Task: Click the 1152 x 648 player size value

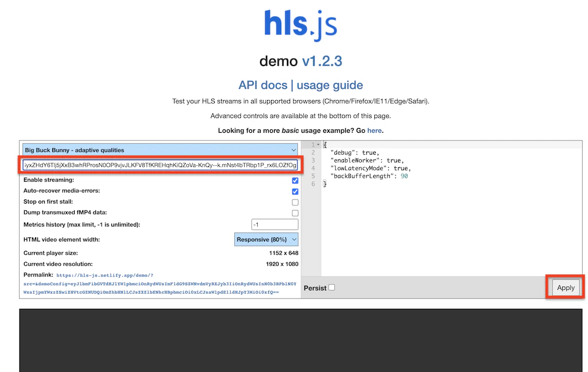Action: click(x=284, y=253)
